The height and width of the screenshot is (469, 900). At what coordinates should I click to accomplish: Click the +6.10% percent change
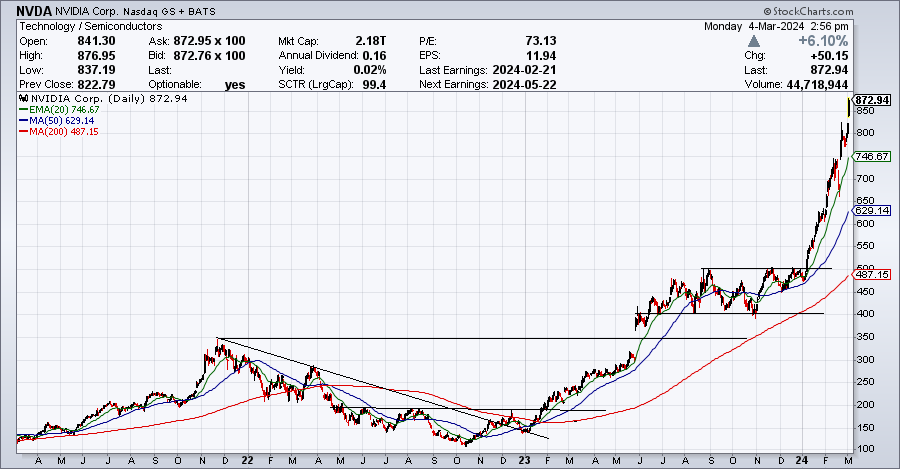[823, 41]
